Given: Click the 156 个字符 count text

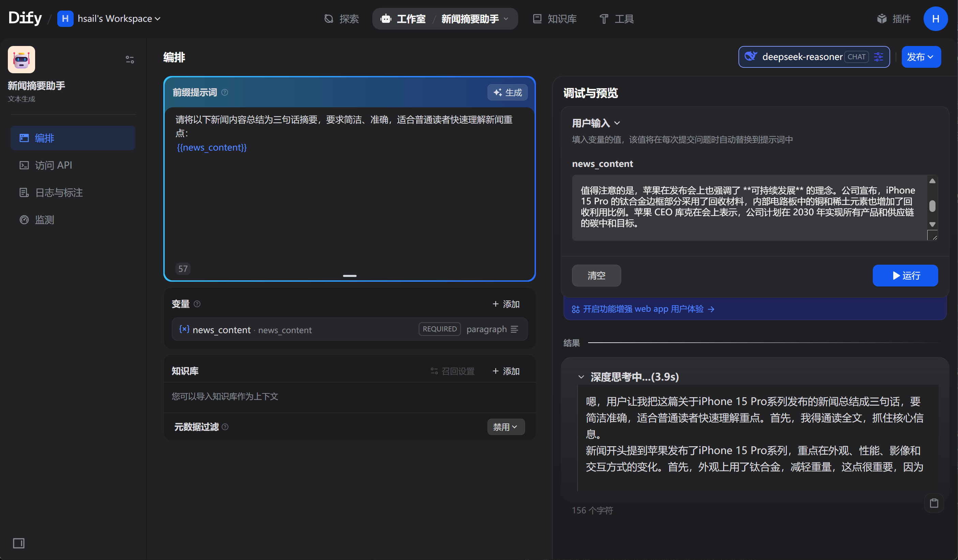Looking at the screenshot, I should [592, 510].
